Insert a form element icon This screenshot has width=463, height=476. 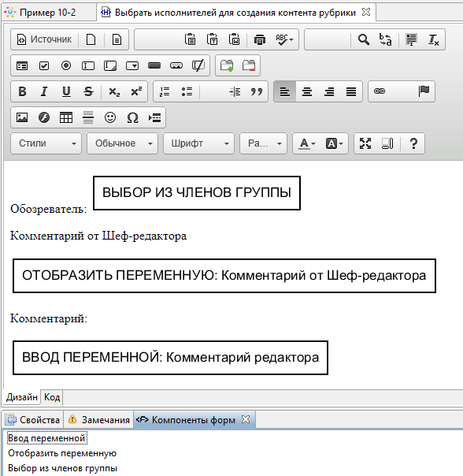click(22, 65)
